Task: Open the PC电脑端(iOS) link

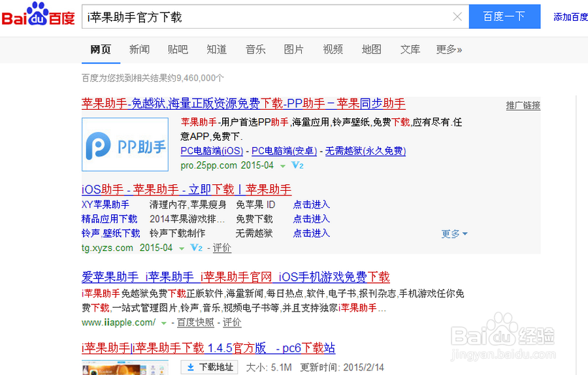Action: [x=212, y=151]
